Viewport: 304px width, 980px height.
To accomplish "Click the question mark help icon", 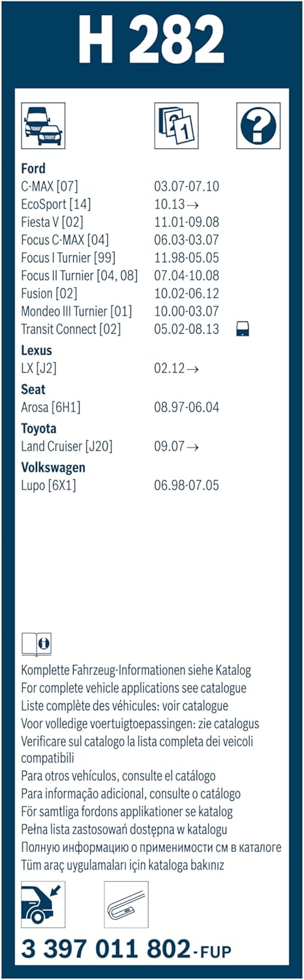I will [258, 125].
